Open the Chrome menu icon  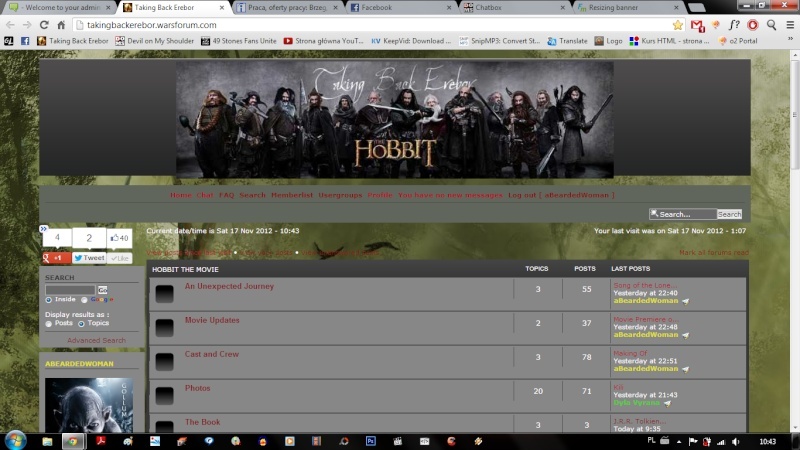790,25
